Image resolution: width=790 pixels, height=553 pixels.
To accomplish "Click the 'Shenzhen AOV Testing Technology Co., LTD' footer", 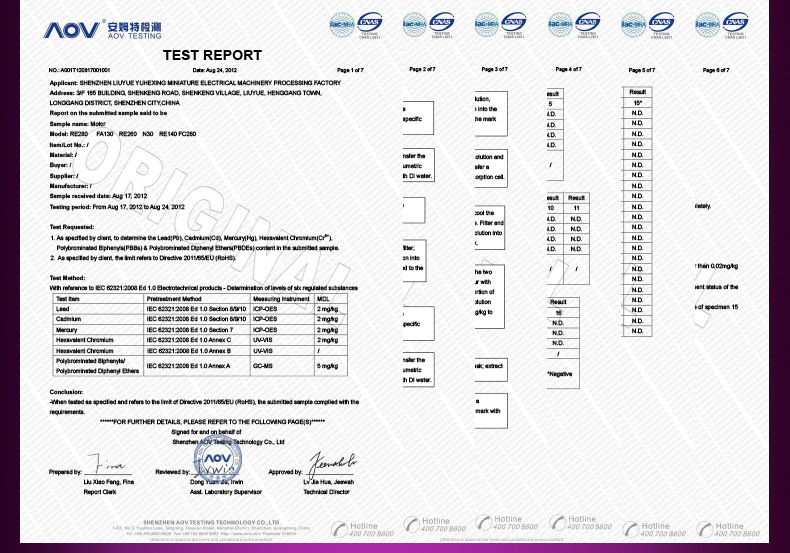I will tap(211, 522).
